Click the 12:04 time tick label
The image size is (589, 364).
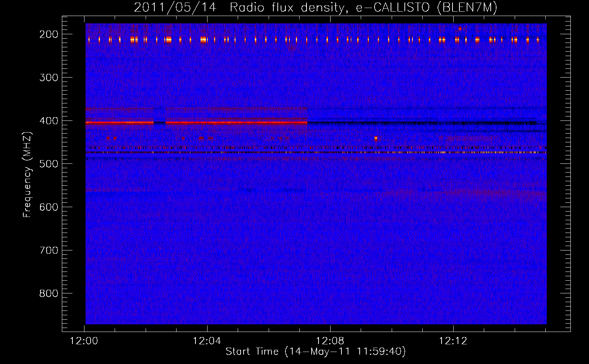pos(207,341)
